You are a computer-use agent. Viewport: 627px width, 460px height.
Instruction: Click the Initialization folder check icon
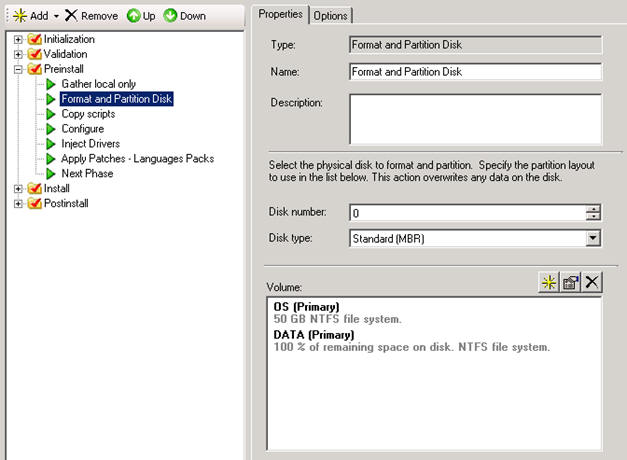[35, 39]
